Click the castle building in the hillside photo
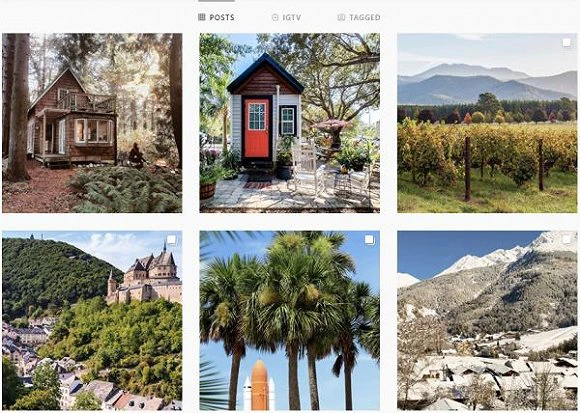Screen dimensions: 580x413 pyautogui.click(x=145, y=274)
